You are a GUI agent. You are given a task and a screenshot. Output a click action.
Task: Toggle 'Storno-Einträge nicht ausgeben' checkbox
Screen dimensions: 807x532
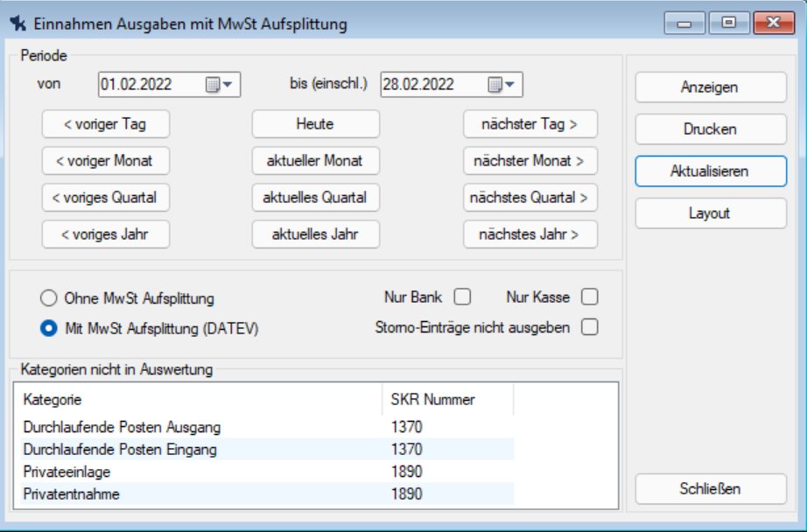coord(590,327)
